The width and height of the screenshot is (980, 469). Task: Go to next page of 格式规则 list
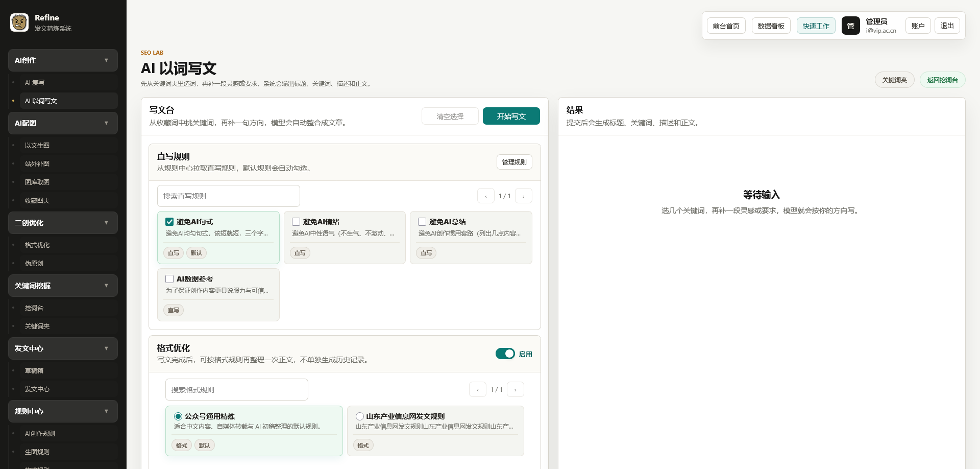point(516,390)
